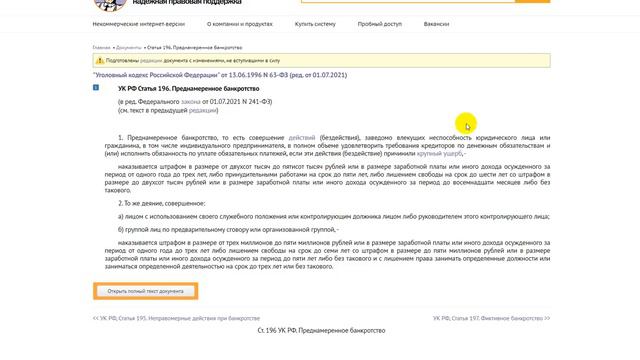
Task: Click the blue info icon beside article title
Action: (96, 87)
